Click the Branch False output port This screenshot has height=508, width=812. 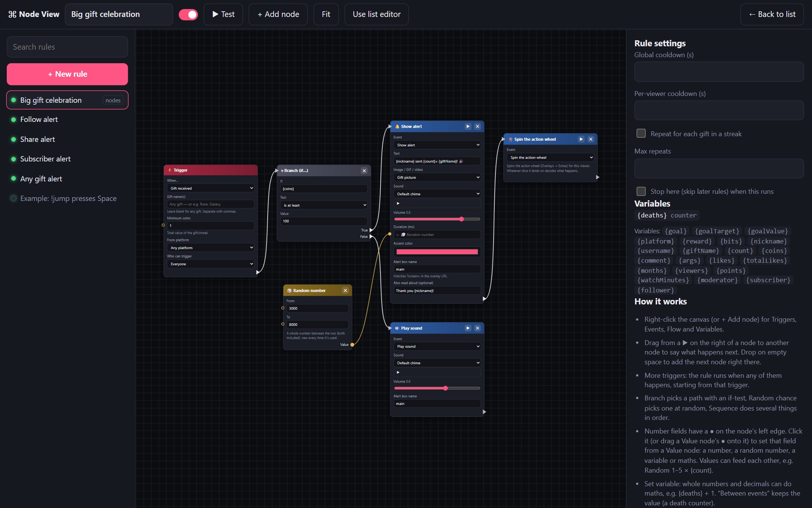click(x=371, y=237)
